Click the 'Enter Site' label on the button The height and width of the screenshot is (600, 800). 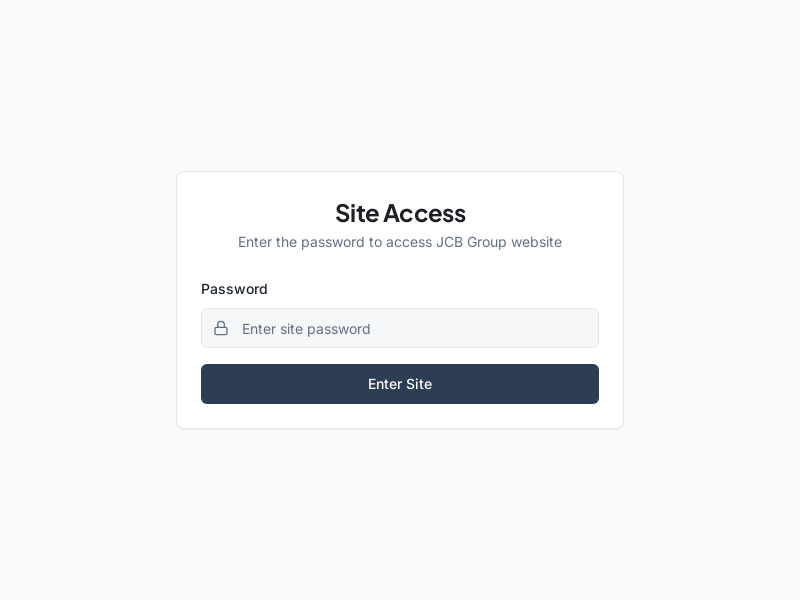tap(400, 384)
